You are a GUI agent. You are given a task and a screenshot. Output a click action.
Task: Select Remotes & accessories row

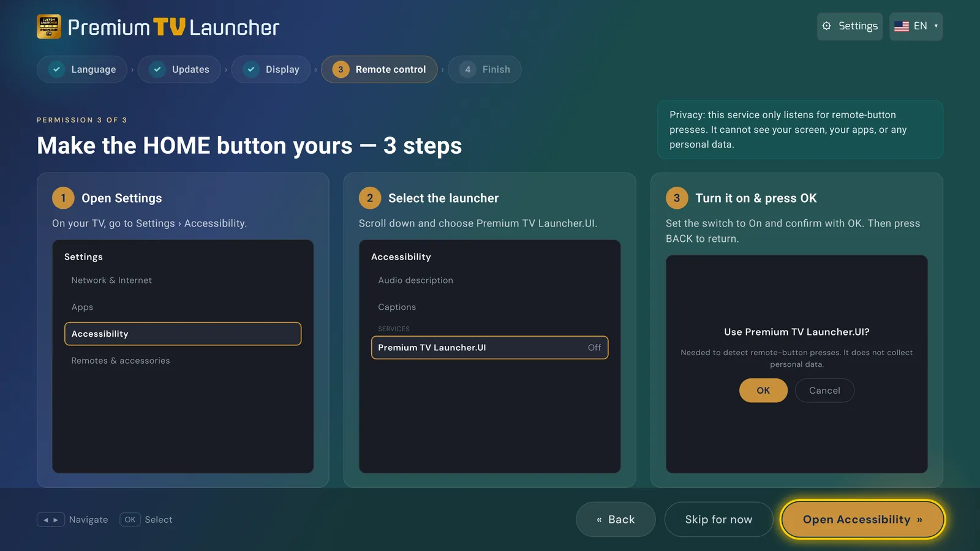[x=183, y=361]
